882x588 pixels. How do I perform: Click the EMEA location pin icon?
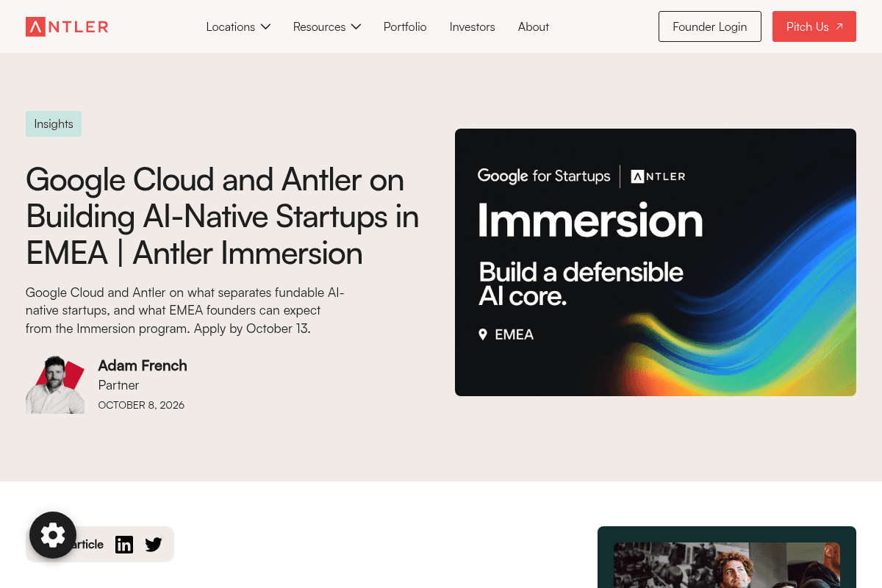(483, 334)
